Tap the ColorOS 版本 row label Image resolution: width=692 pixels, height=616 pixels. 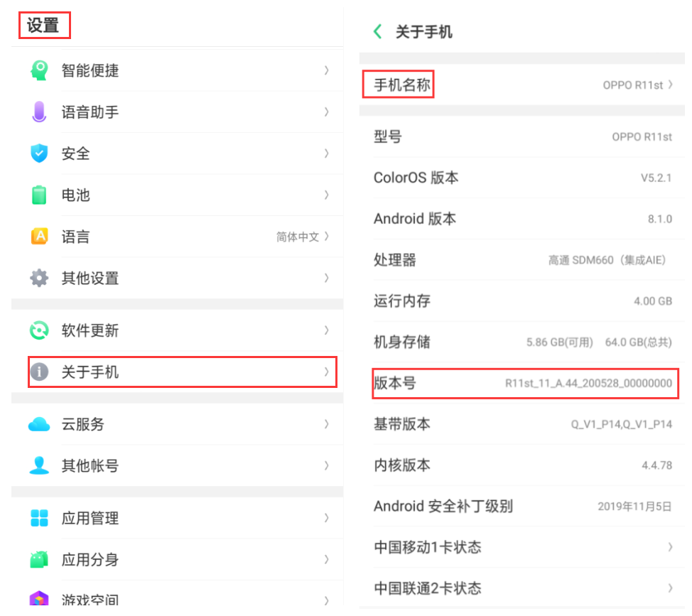click(x=416, y=178)
